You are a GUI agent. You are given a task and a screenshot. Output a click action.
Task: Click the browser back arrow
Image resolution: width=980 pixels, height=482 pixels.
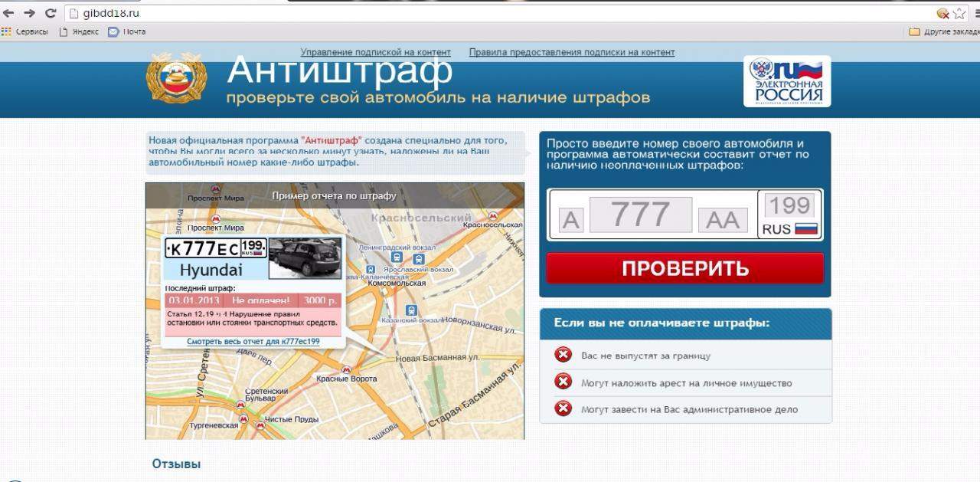point(9,13)
